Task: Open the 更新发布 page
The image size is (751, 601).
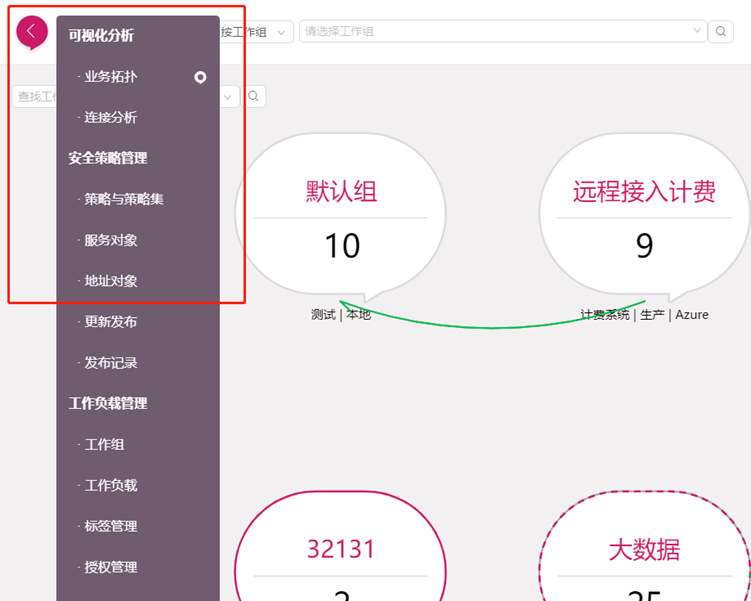Action: [111, 322]
